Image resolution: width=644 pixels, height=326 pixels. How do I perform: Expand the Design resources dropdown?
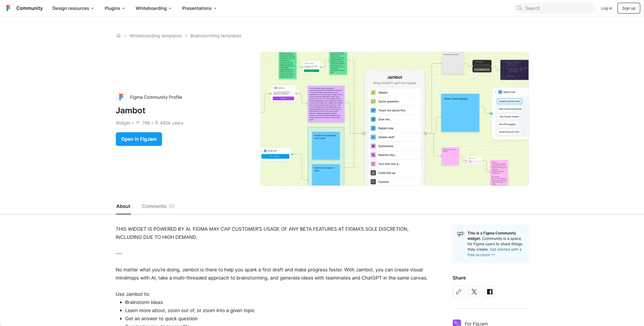tap(73, 8)
